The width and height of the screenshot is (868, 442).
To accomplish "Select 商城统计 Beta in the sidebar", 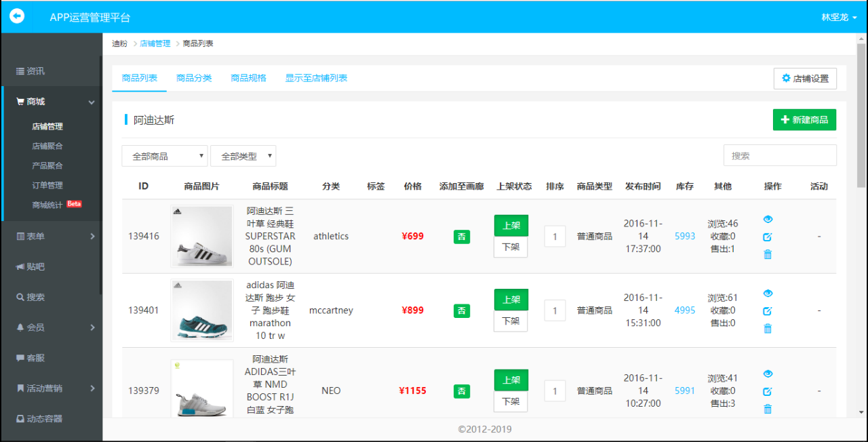I will (57, 205).
